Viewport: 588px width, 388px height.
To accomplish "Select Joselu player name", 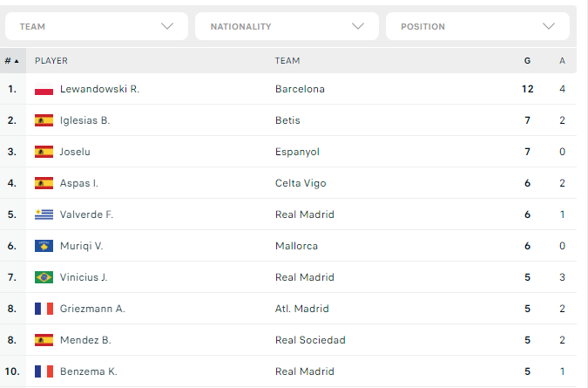I will pyautogui.click(x=75, y=152).
